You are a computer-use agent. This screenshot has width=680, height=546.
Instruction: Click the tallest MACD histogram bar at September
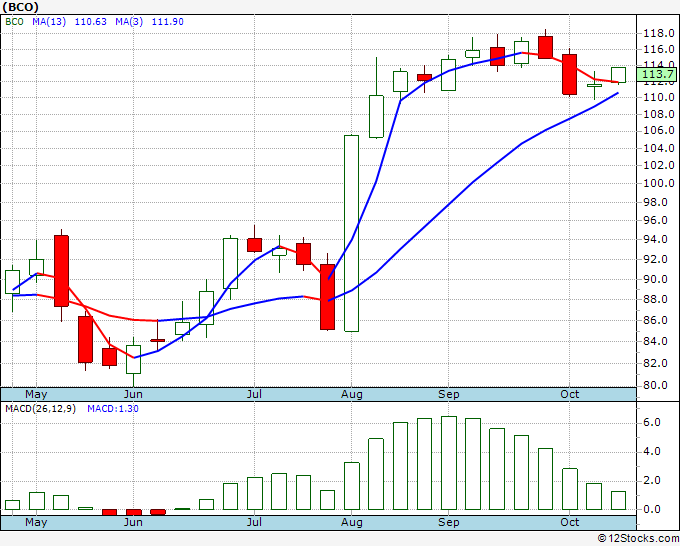point(449,463)
